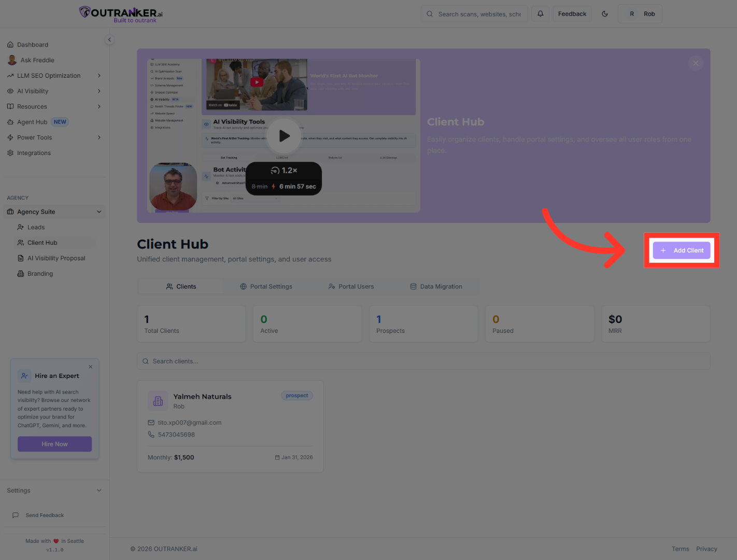The height and width of the screenshot is (560, 737).
Task: Click the Paused clients stat card
Action: 540,324
